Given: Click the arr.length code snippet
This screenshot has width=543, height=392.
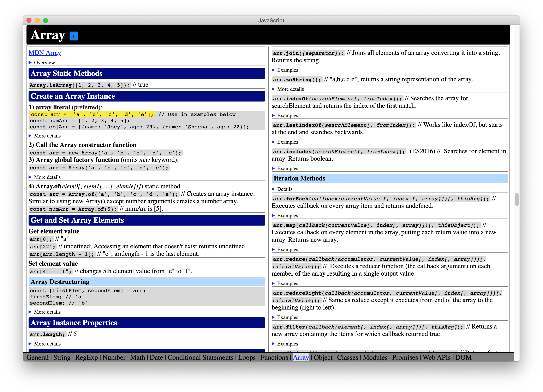Looking at the screenshot, I should [47, 334].
